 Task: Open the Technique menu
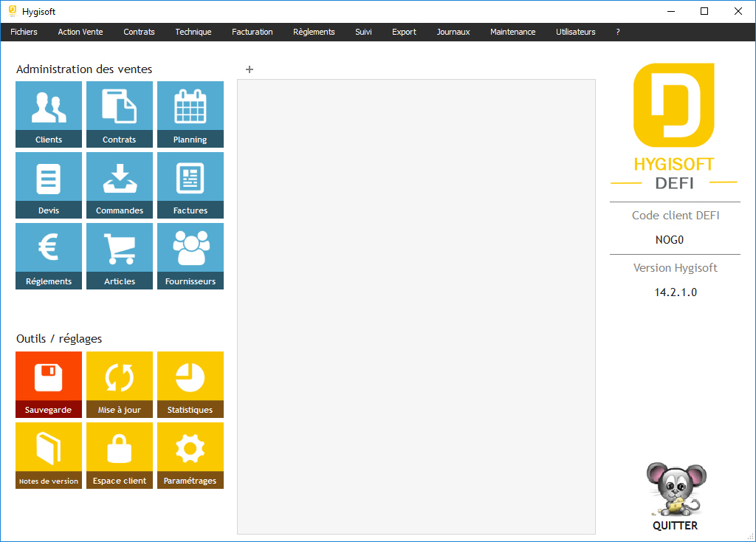[193, 32]
